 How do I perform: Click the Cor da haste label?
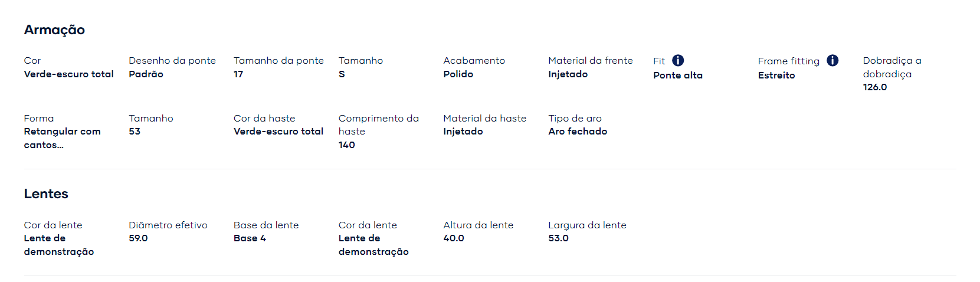point(264,119)
